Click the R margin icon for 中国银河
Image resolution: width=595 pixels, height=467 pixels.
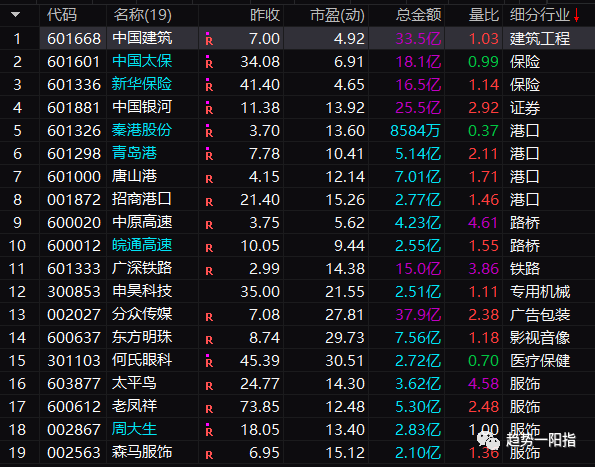[209, 108]
